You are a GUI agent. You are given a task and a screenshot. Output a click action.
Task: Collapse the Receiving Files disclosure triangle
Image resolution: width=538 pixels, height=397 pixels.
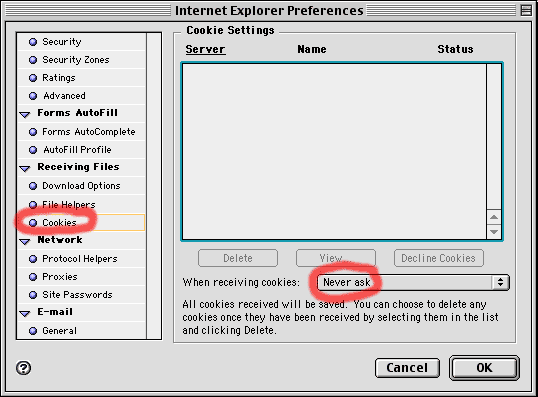click(x=25, y=168)
